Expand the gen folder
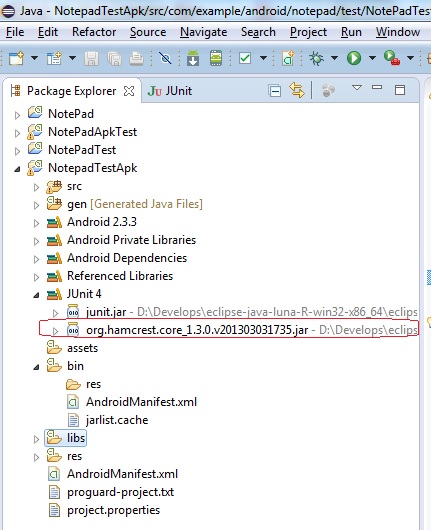Screen dimensions: 445x530 point(36,205)
